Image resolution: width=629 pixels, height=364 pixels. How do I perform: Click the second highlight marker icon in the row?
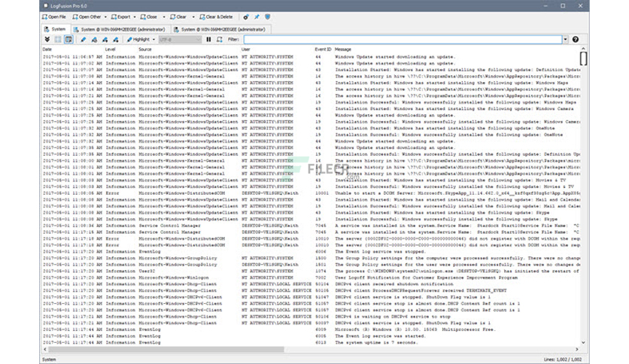click(x=94, y=39)
